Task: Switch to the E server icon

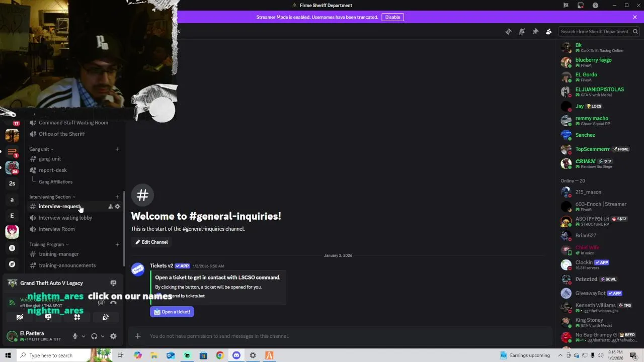Action: click(x=12, y=216)
